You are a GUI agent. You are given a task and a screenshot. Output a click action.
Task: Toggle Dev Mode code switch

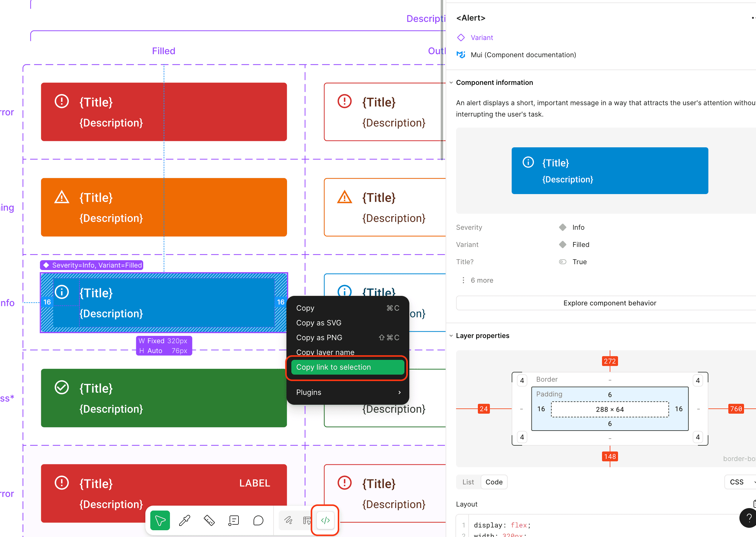click(325, 520)
